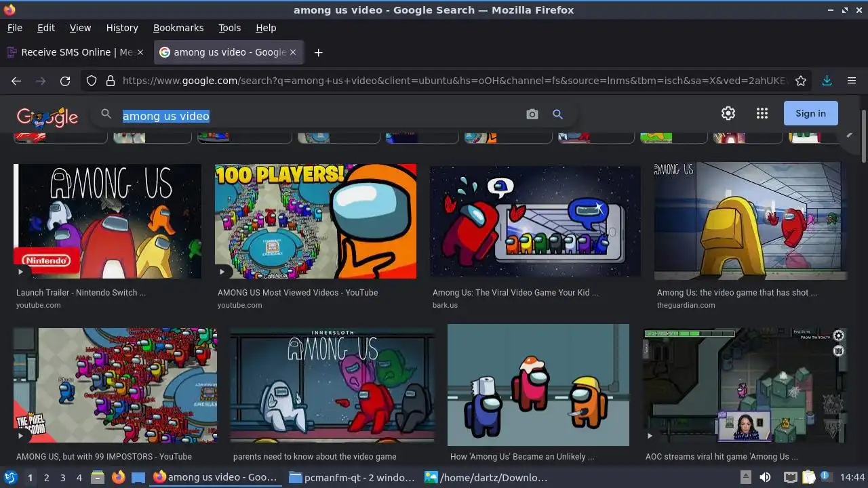Search by image using camera icon
This screenshot has width=868, height=488.
click(x=532, y=115)
